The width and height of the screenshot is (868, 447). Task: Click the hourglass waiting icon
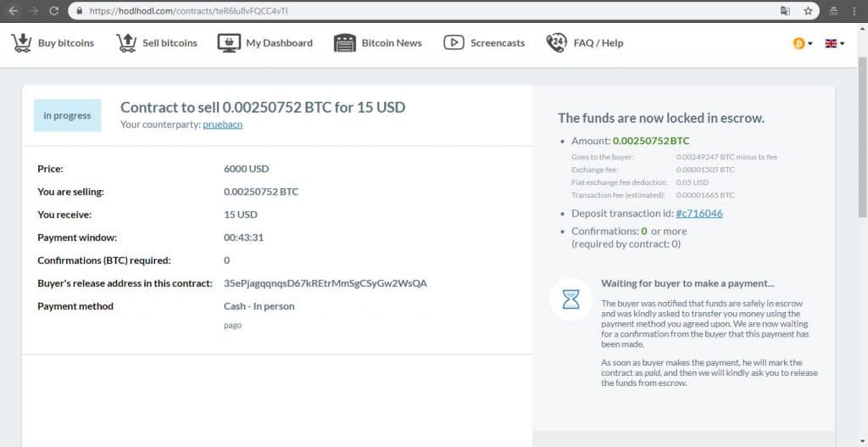pos(570,299)
